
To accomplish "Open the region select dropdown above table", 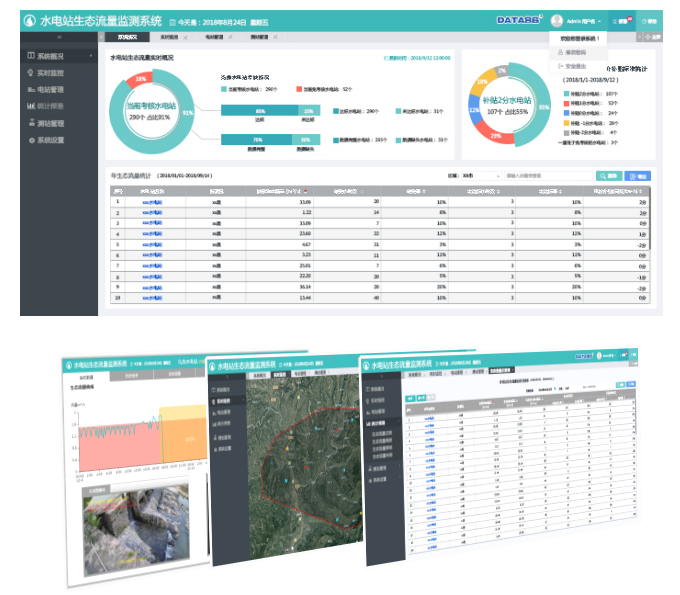I will 479,175.
